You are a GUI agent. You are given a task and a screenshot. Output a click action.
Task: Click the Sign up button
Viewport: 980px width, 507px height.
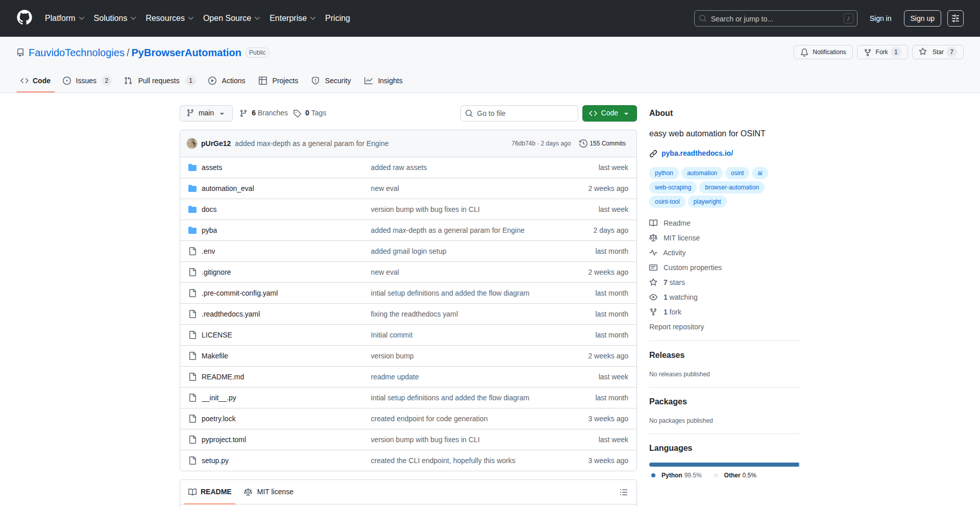922,18
